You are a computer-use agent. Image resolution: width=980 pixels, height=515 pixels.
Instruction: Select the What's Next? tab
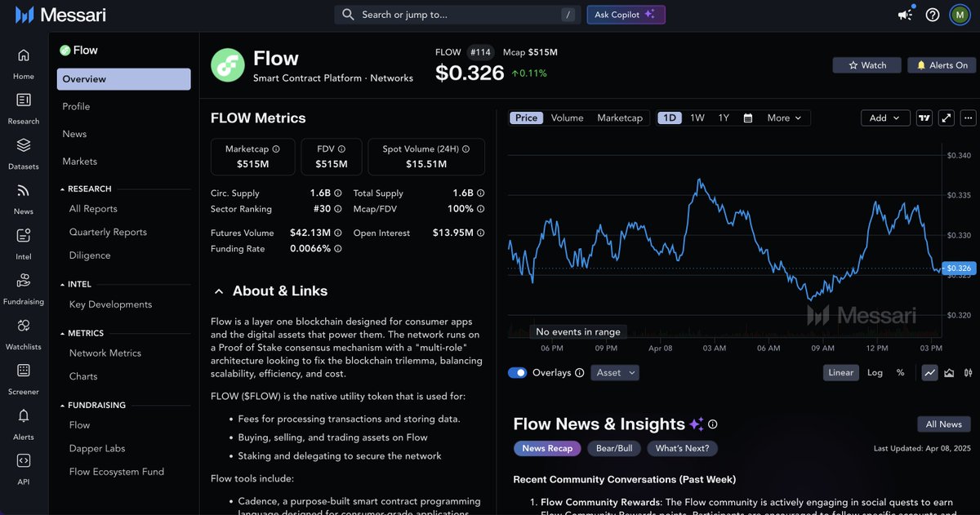click(683, 448)
